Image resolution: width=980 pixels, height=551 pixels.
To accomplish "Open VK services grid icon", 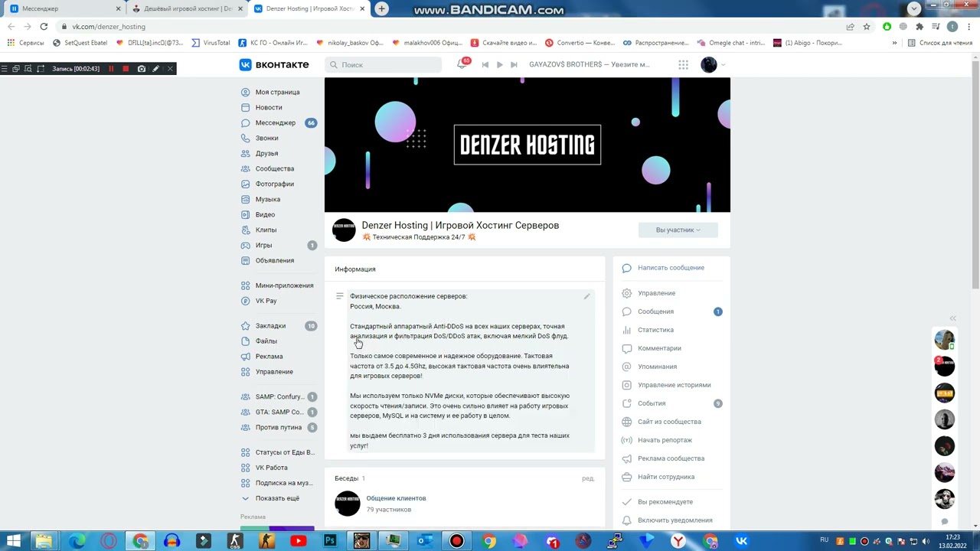I will point(683,65).
